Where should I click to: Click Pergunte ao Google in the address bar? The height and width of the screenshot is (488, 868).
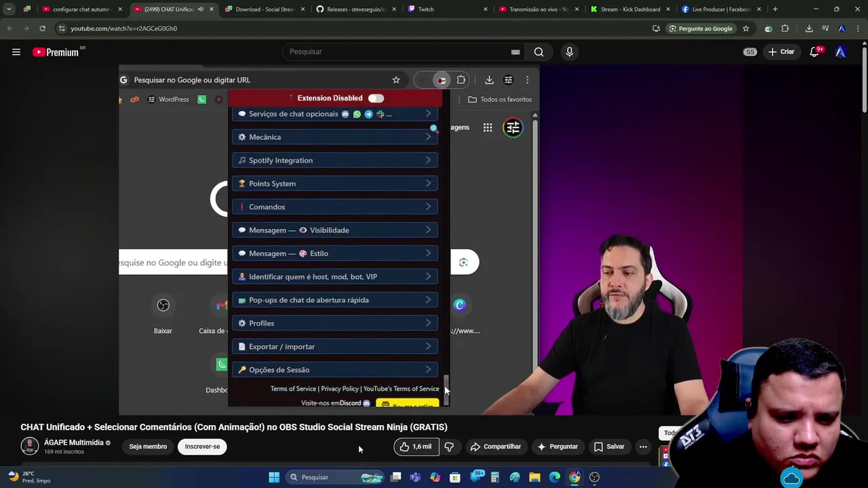701,28
